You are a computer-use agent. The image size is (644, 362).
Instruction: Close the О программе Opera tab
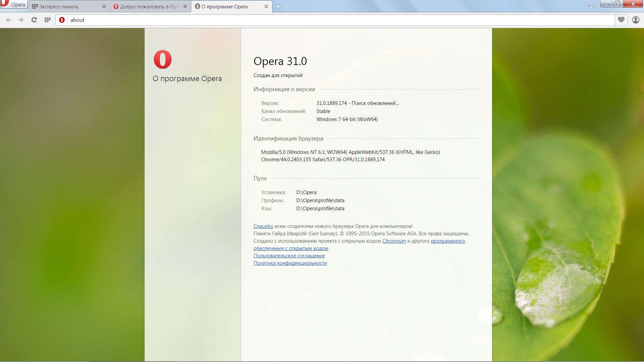tap(266, 6)
